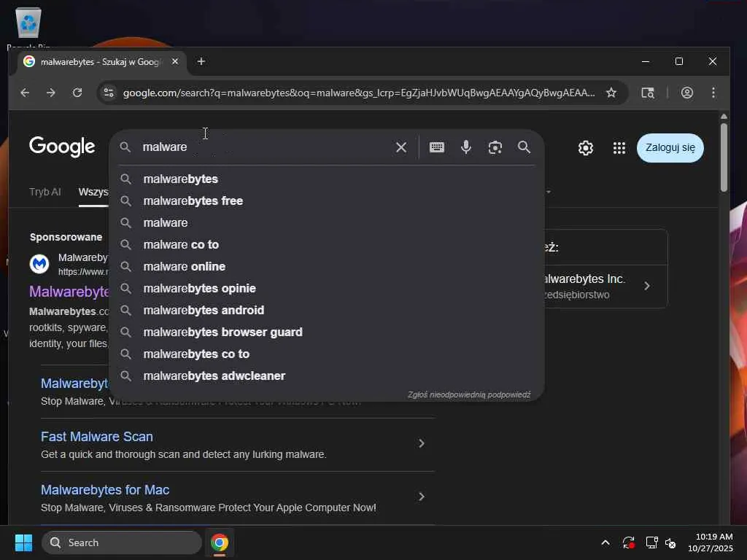747x560 pixels.
Task: Open the clock showing 10:19 AM
Action: [x=710, y=542]
